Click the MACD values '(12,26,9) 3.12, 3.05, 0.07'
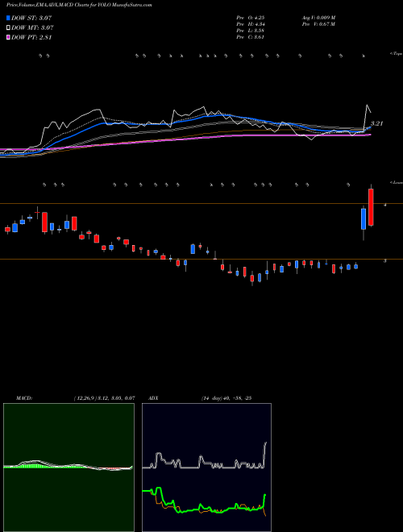The height and width of the screenshot is (532, 403). (x=104, y=398)
